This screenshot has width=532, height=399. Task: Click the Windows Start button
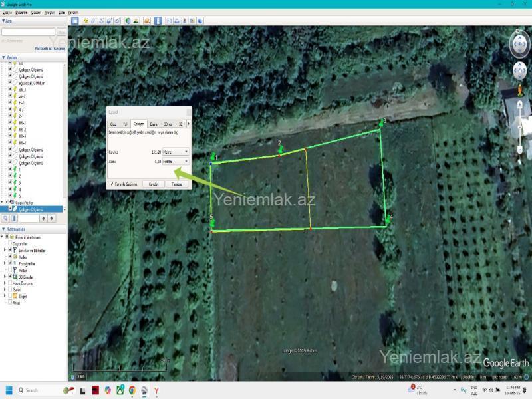[9, 390]
